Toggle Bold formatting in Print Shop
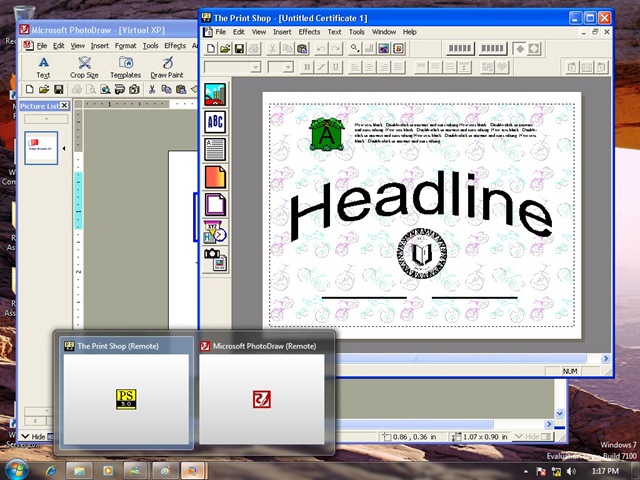This screenshot has width=640, height=480. tap(307, 67)
